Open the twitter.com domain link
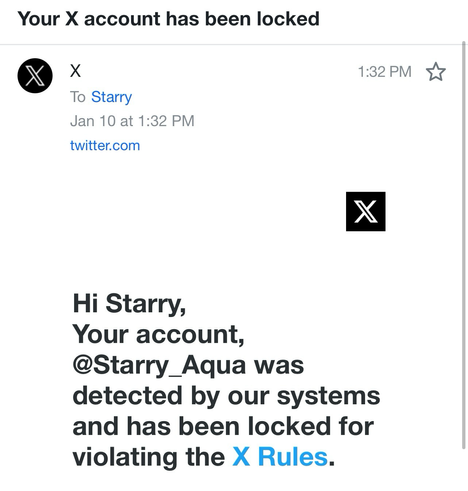 (105, 146)
